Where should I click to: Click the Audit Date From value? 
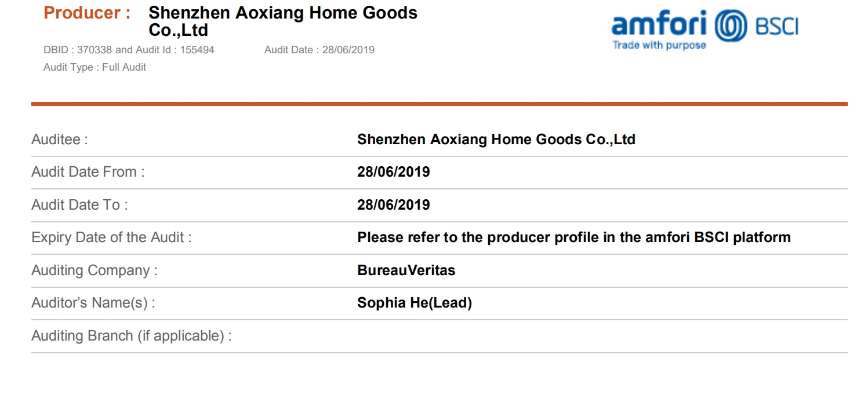point(393,172)
